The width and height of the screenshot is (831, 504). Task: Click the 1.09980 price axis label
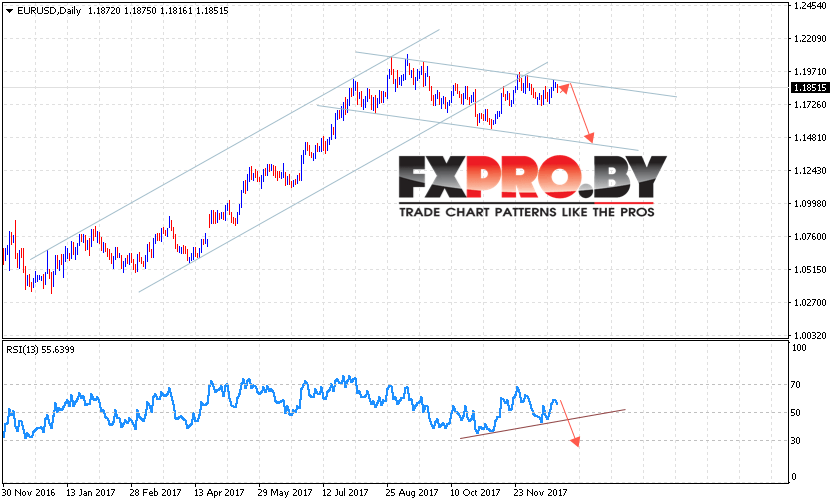[810, 204]
